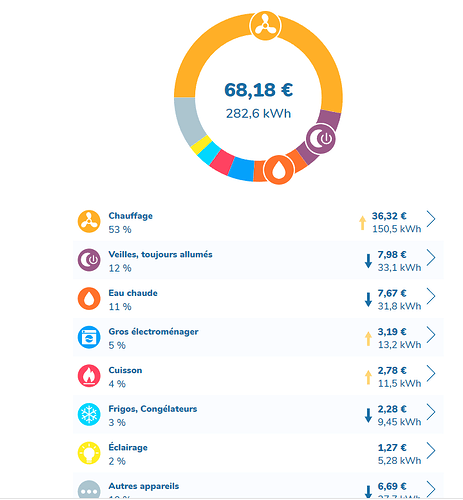Open Eau chaude details via right chevron
This screenshot has width=463, height=500.
point(431,296)
